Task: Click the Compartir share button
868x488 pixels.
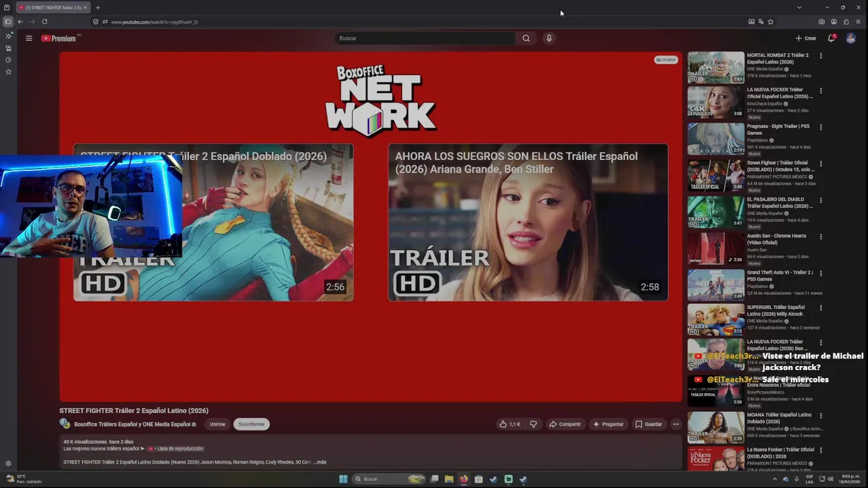Action: coord(565,424)
